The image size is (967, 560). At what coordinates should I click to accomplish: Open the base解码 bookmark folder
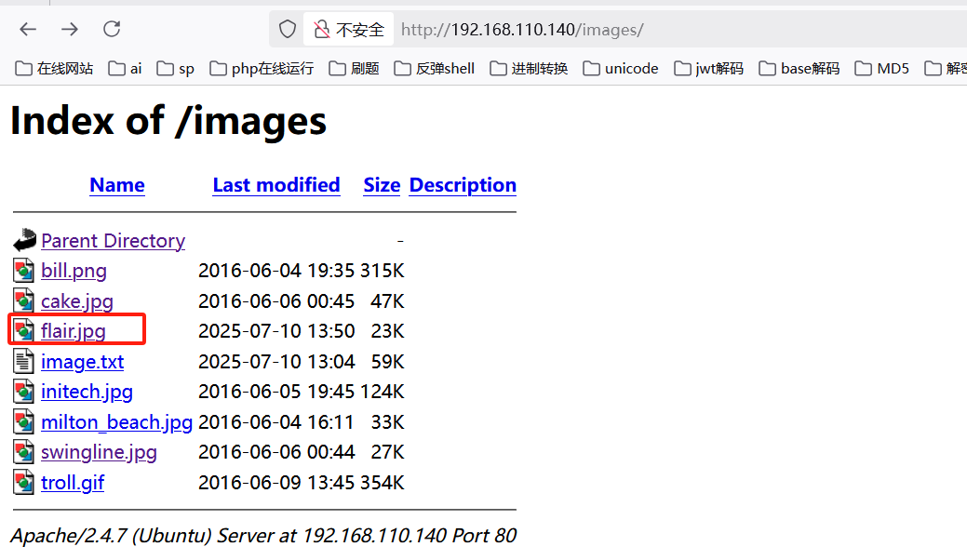[799, 69]
